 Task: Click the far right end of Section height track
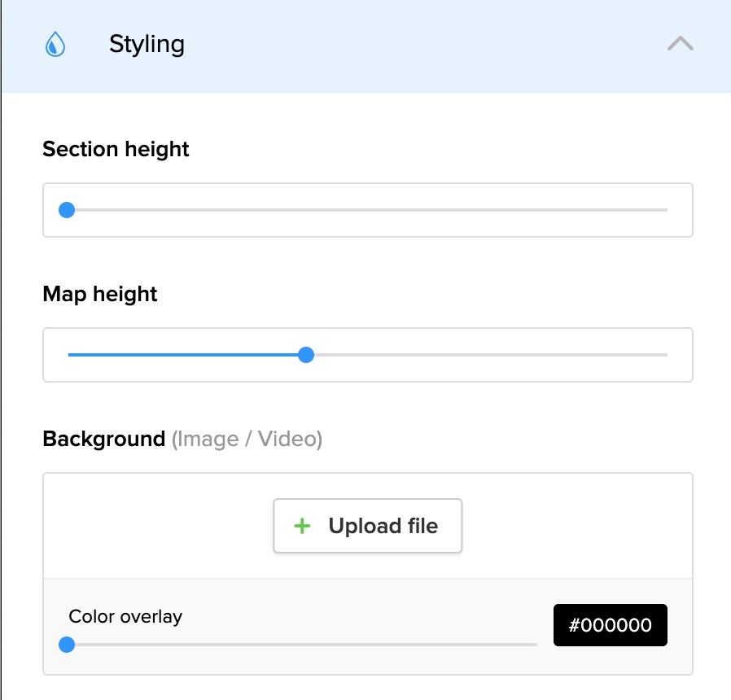(x=664, y=210)
